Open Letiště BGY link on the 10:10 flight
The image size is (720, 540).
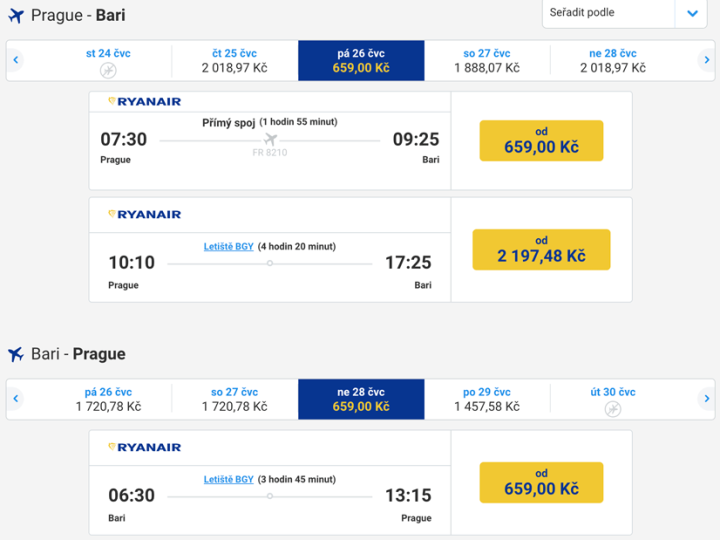point(229,246)
